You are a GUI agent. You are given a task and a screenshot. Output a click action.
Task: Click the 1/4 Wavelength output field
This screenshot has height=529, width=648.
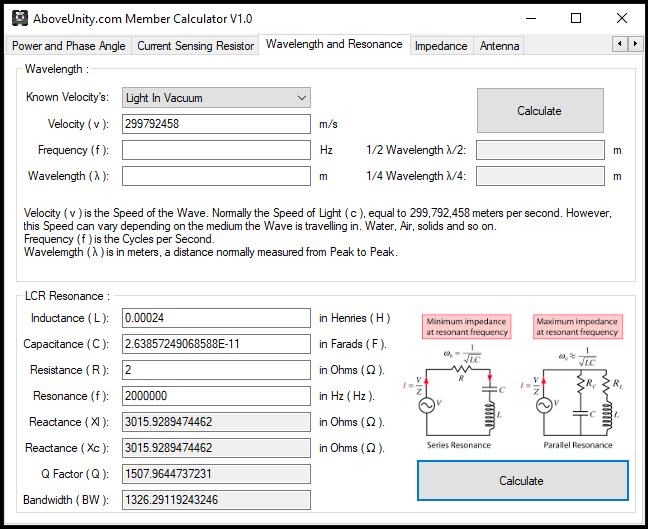click(x=540, y=176)
